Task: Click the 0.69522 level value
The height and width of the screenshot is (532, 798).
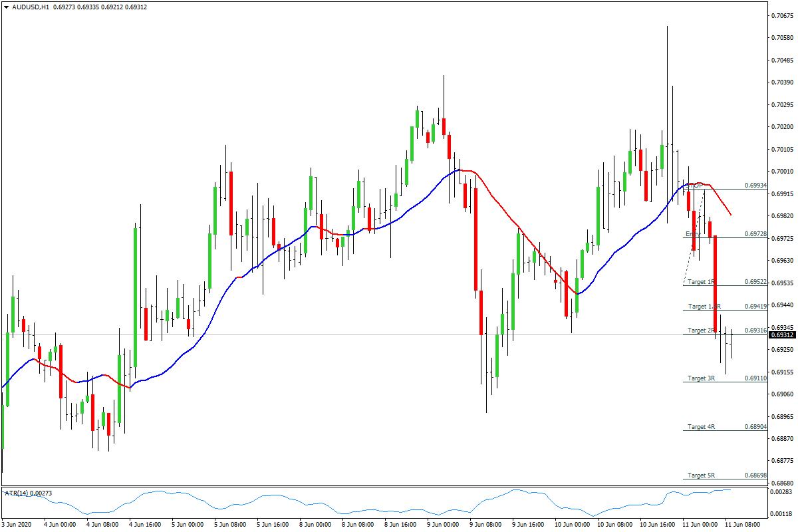Action: pyautogui.click(x=756, y=282)
